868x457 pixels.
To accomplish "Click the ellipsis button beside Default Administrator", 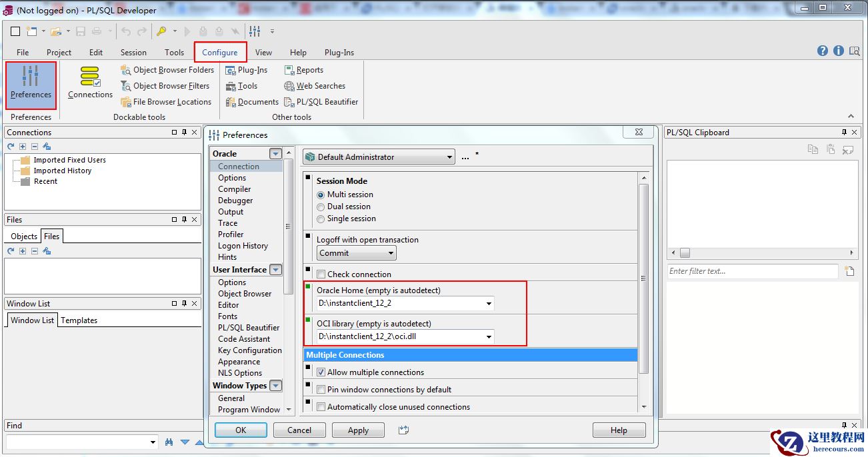I will pos(465,157).
